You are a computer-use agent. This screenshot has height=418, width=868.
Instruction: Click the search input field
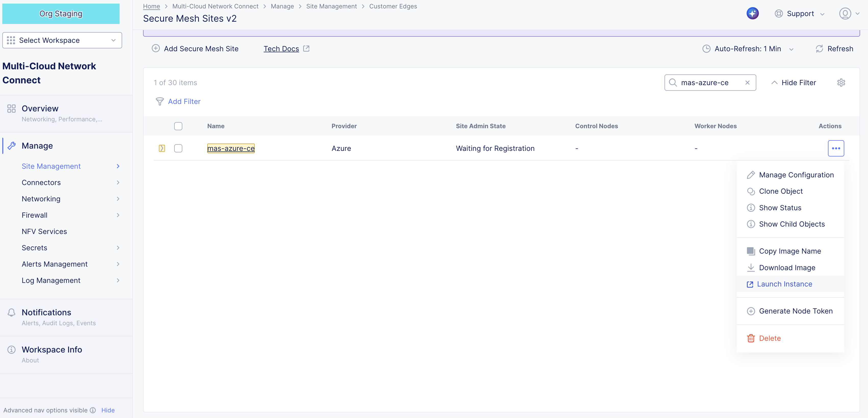pos(711,83)
